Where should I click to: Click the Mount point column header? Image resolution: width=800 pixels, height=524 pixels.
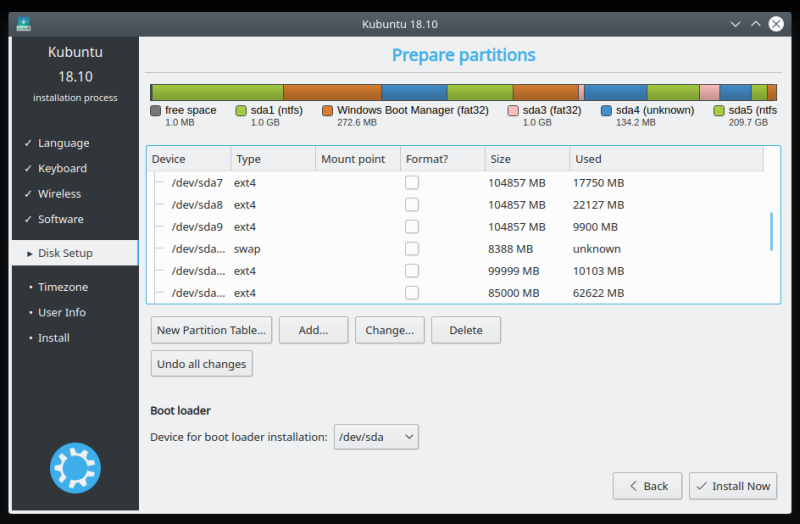[x=358, y=159]
